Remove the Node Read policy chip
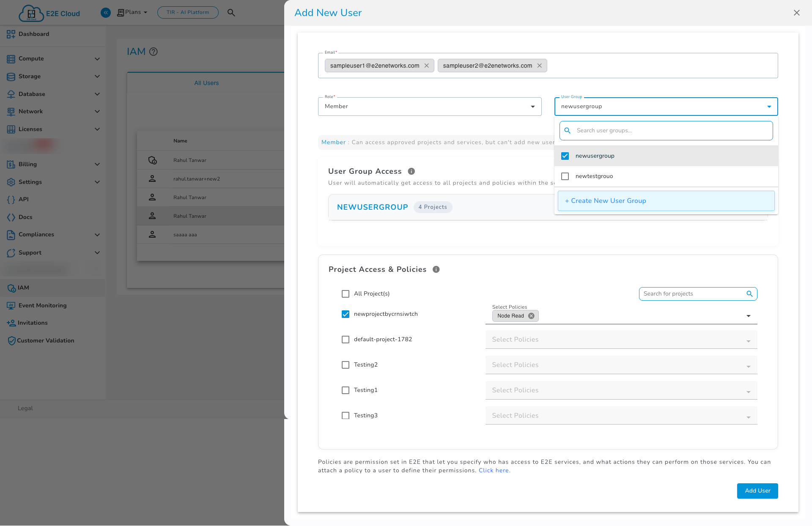This screenshot has height=526, width=812. (531, 316)
